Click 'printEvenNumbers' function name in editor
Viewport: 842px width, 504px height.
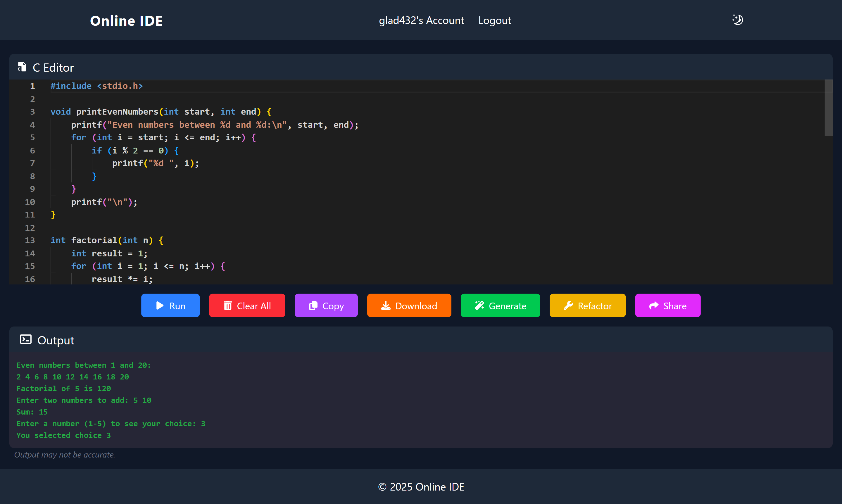click(117, 112)
